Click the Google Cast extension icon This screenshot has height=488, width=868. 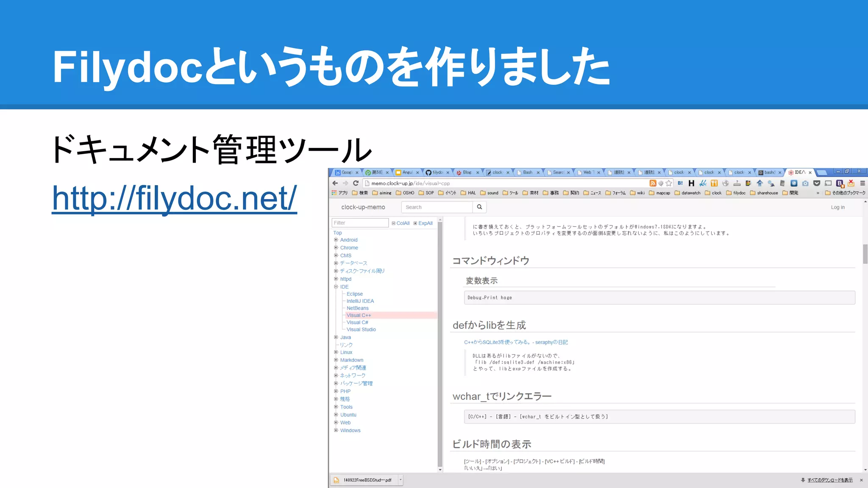(828, 183)
